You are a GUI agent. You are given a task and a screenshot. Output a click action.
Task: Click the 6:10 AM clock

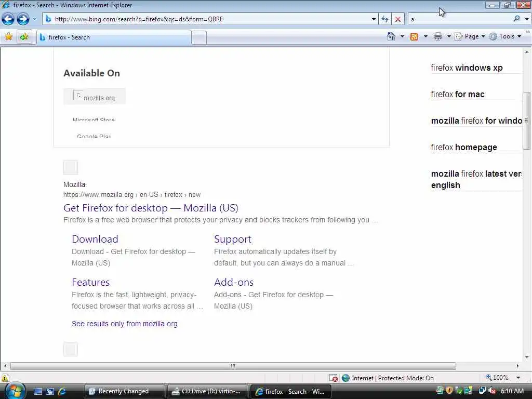(x=512, y=391)
